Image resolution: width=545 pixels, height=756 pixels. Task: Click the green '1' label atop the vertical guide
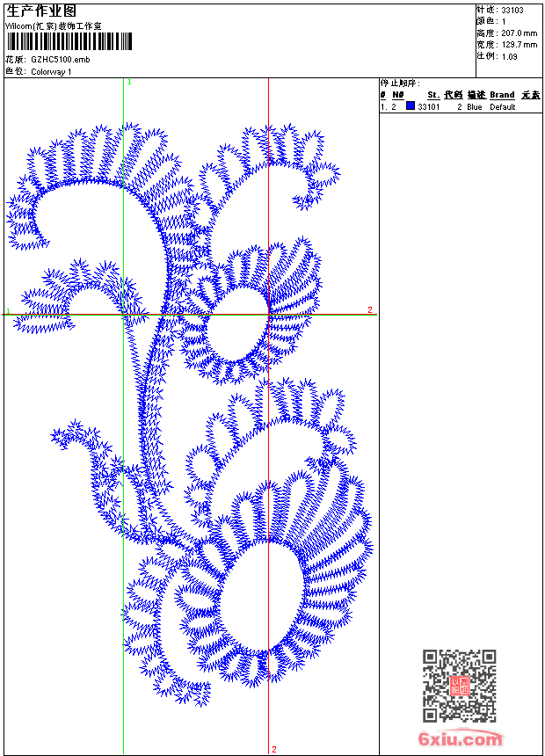(129, 82)
